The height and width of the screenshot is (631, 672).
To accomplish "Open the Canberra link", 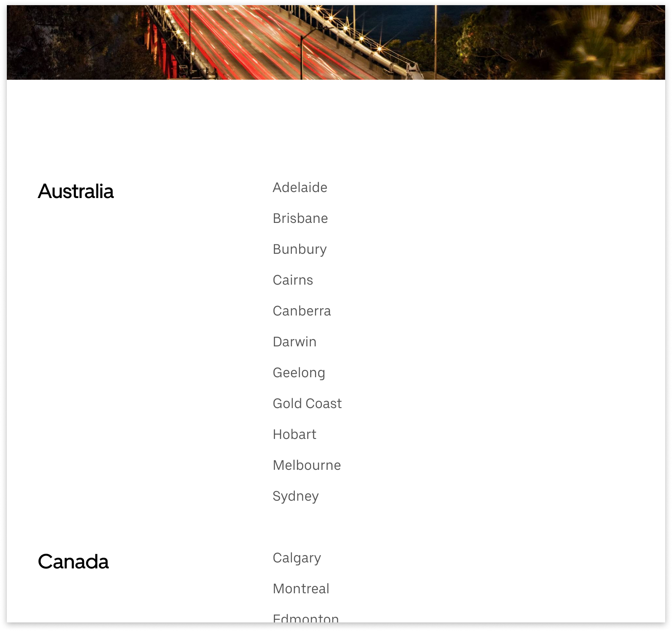I will [302, 311].
